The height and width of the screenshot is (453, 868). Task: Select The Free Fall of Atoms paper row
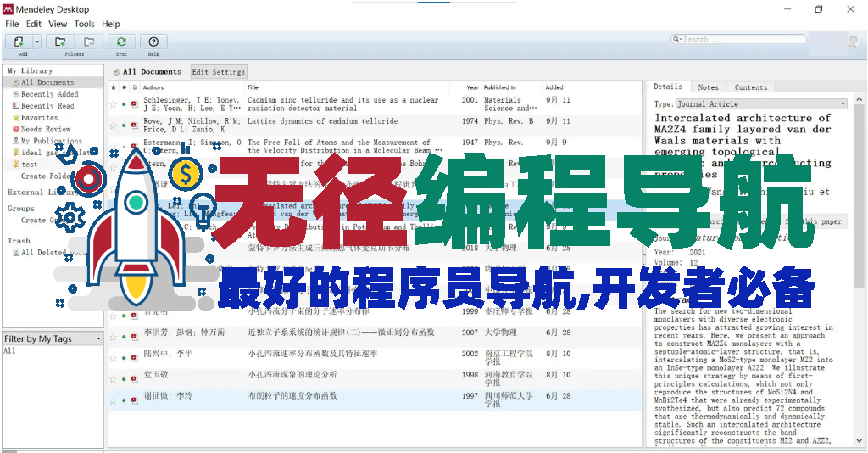click(375, 146)
